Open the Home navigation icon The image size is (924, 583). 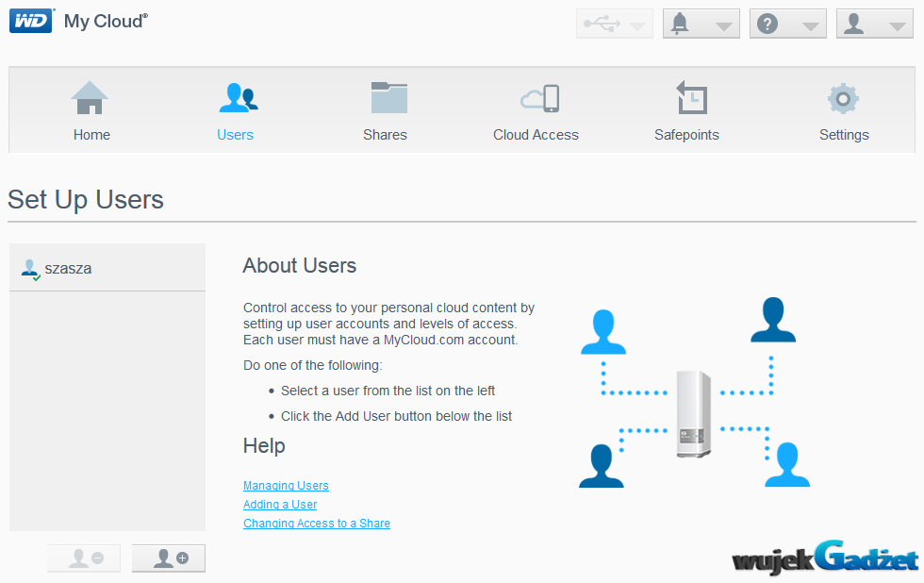point(91,98)
